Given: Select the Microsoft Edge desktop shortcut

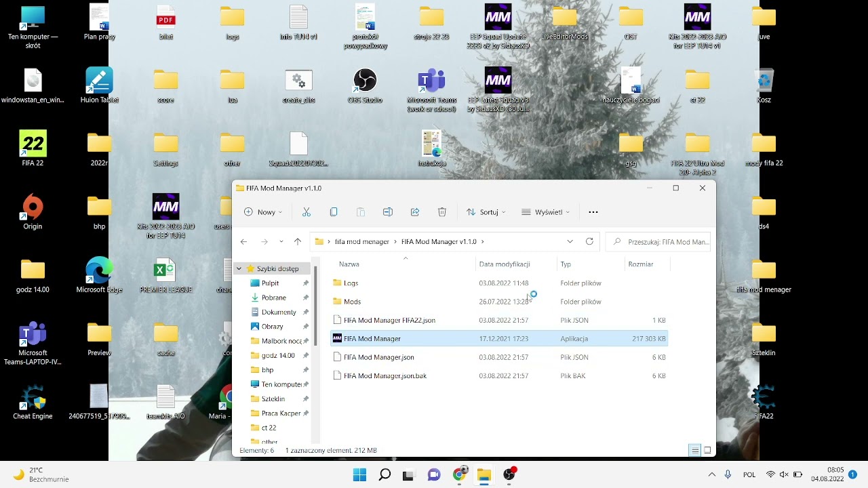Looking at the screenshot, I should (x=99, y=276).
